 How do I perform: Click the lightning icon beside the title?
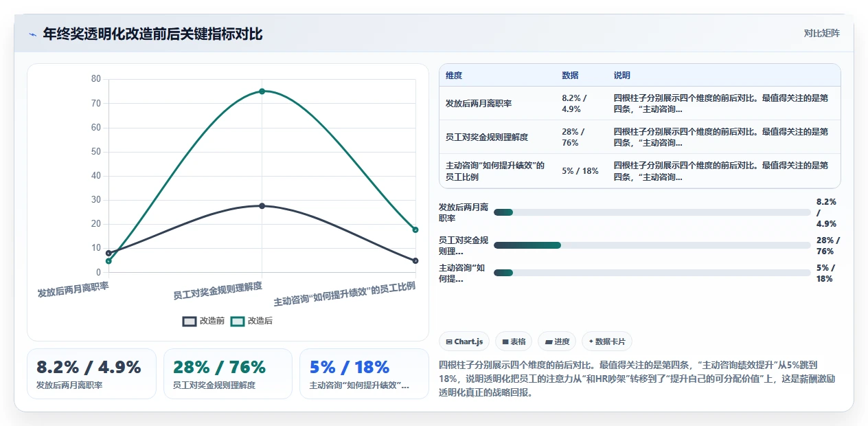(x=32, y=34)
